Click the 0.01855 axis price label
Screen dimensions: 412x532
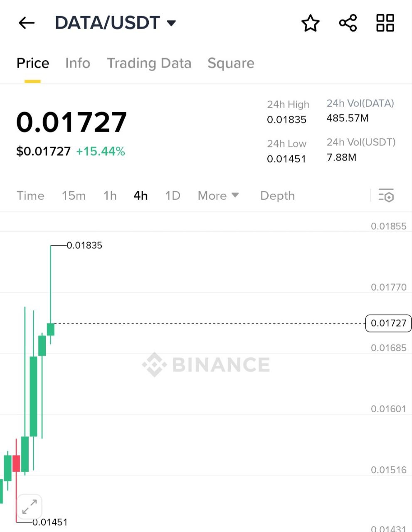click(388, 226)
